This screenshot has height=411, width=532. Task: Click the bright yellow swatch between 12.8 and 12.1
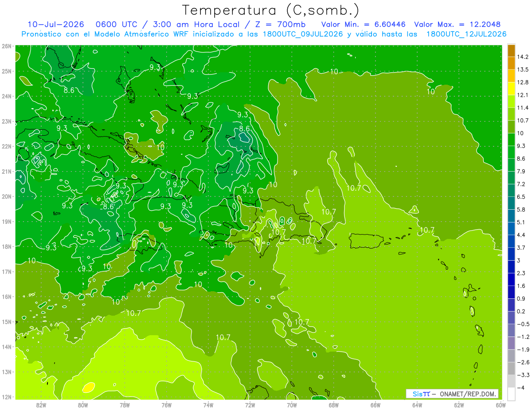[511, 88]
